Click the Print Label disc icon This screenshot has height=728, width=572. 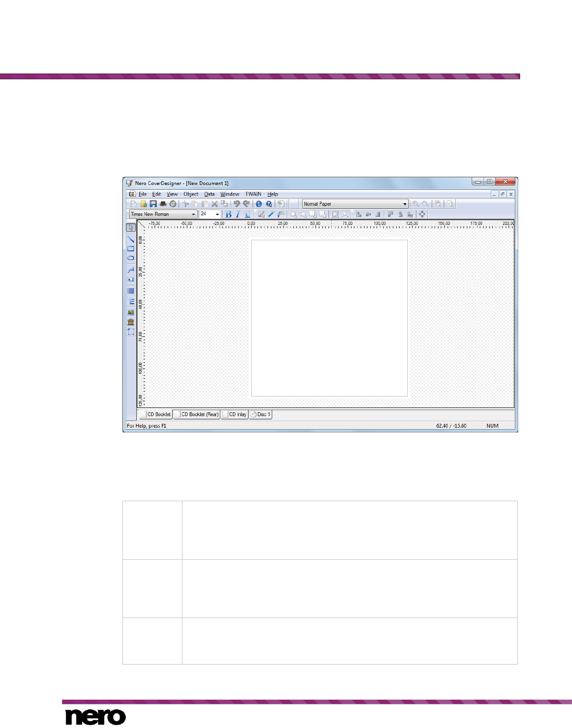tap(173, 204)
